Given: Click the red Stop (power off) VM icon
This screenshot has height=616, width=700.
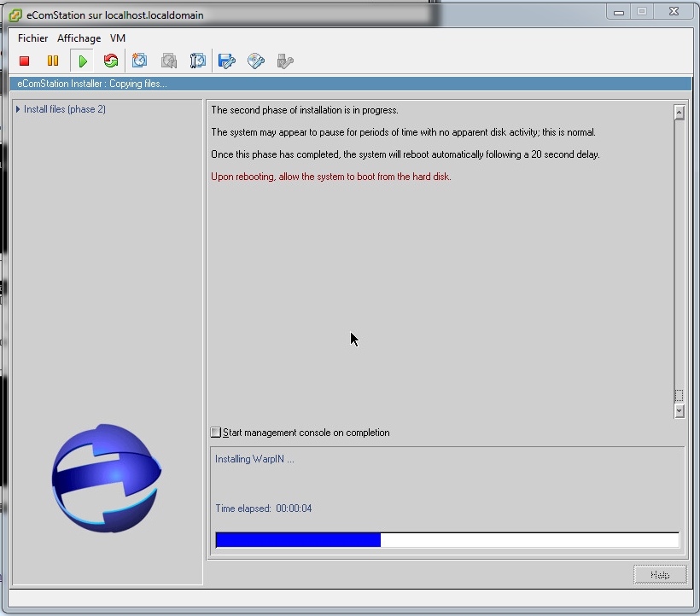Looking at the screenshot, I should (25, 61).
